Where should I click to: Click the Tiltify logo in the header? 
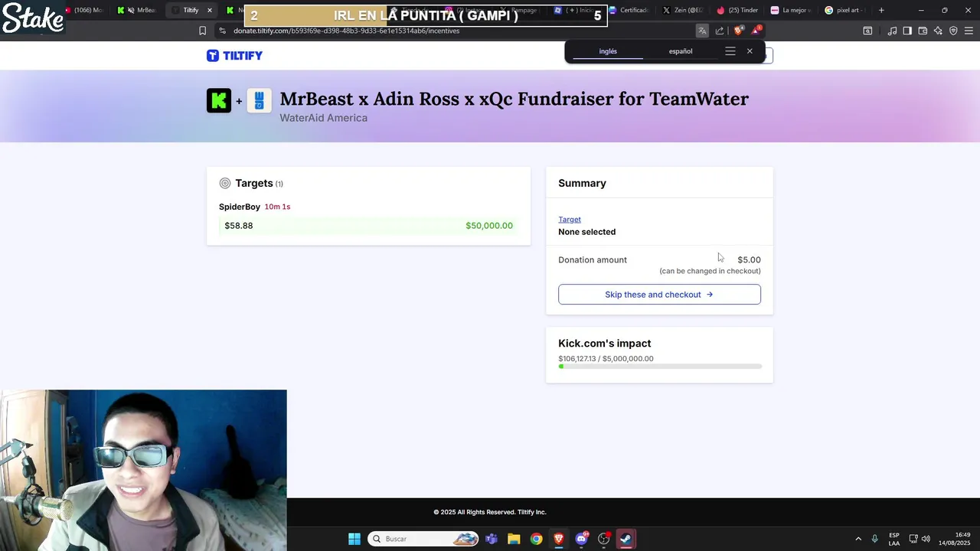(x=234, y=55)
